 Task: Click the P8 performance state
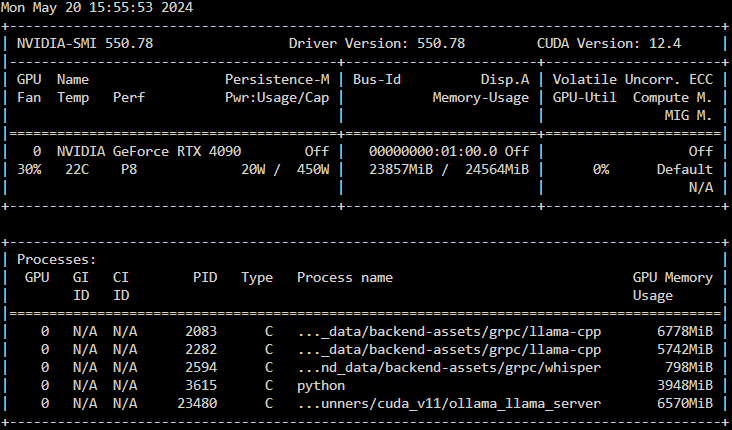coord(129,169)
